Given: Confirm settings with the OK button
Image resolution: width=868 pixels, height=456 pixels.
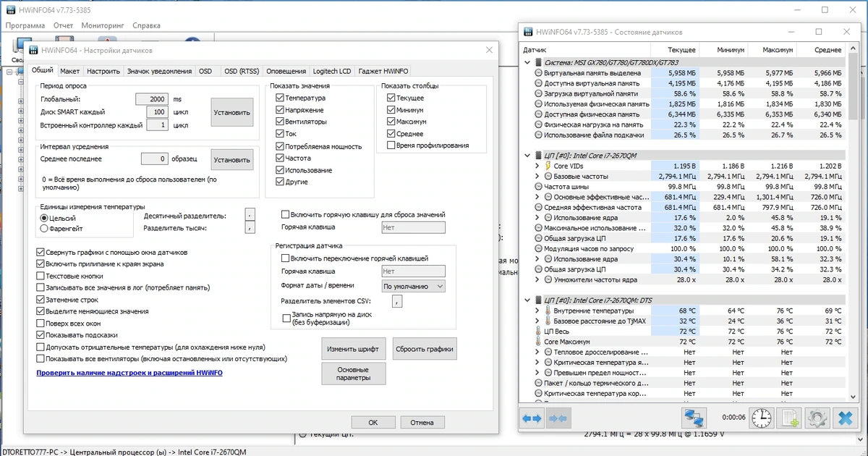Looking at the screenshot, I should pyautogui.click(x=373, y=422).
